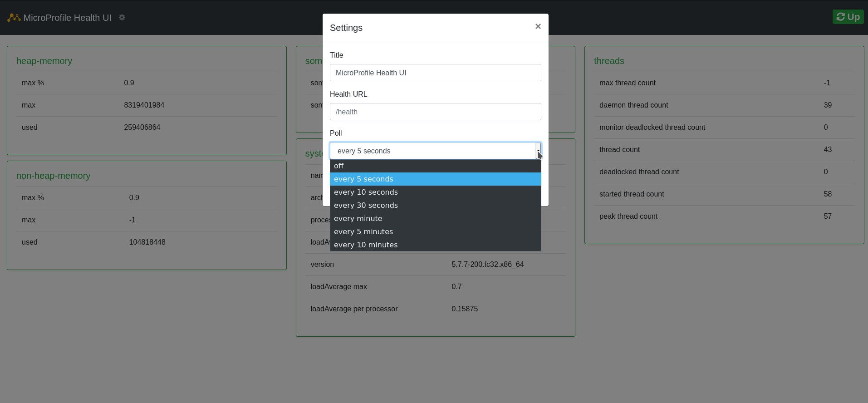
Task: Click 'monitor deadlocked thread count' label
Action: pos(652,128)
